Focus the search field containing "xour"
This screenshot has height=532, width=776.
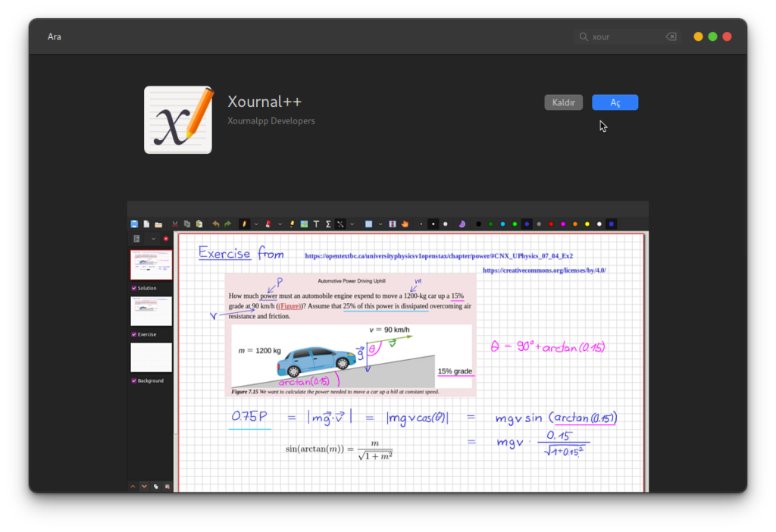627,36
